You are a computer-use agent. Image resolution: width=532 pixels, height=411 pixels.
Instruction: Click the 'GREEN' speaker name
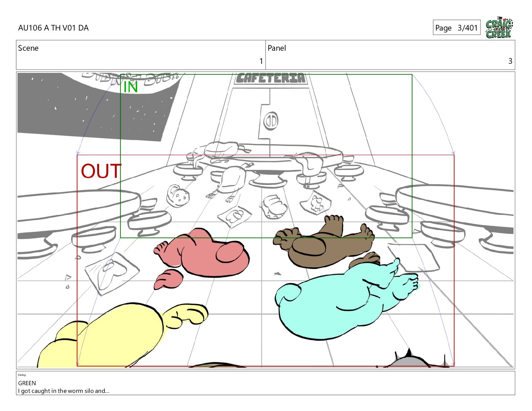click(27, 383)
